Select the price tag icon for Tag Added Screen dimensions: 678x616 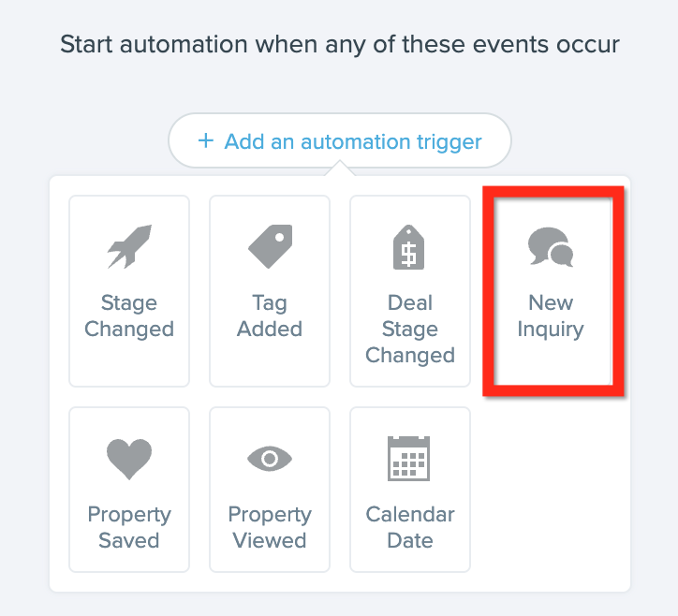click(270, 246)
